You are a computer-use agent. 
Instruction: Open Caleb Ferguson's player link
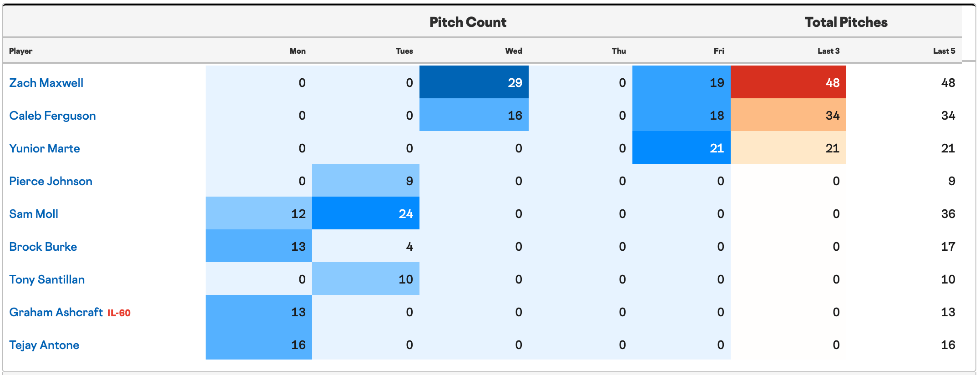[x=52, y=116]
